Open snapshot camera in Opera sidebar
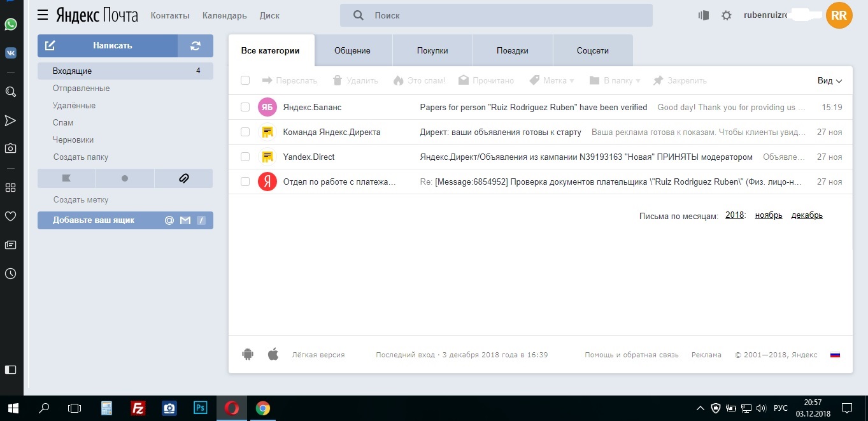The width and height of the screenshot is (868, 421). click(10, 148)
